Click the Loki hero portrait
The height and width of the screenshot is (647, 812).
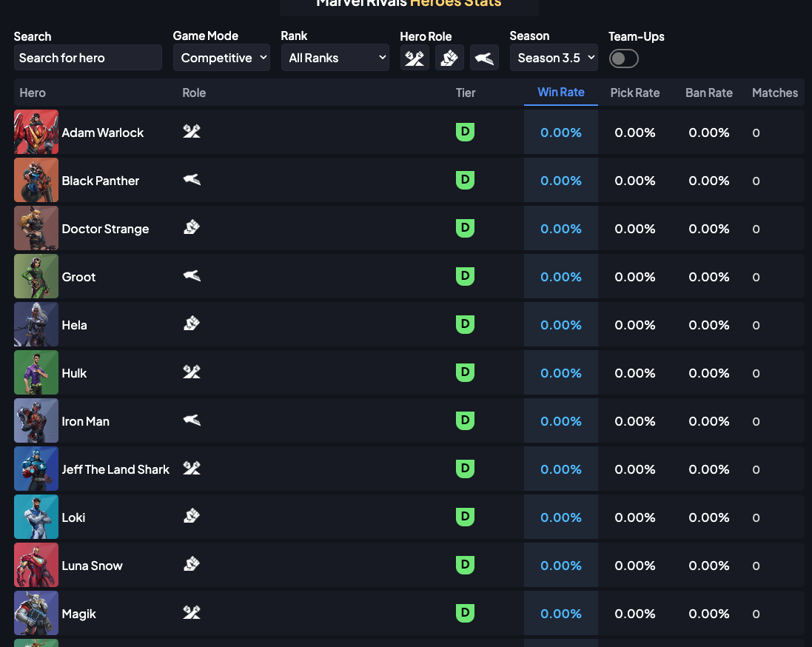coord(36,517)
